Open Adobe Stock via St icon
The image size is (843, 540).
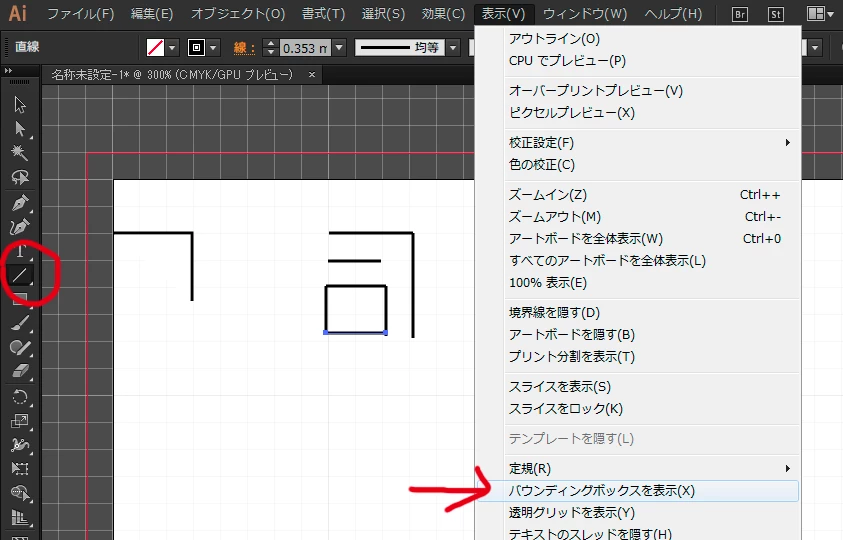775,14
